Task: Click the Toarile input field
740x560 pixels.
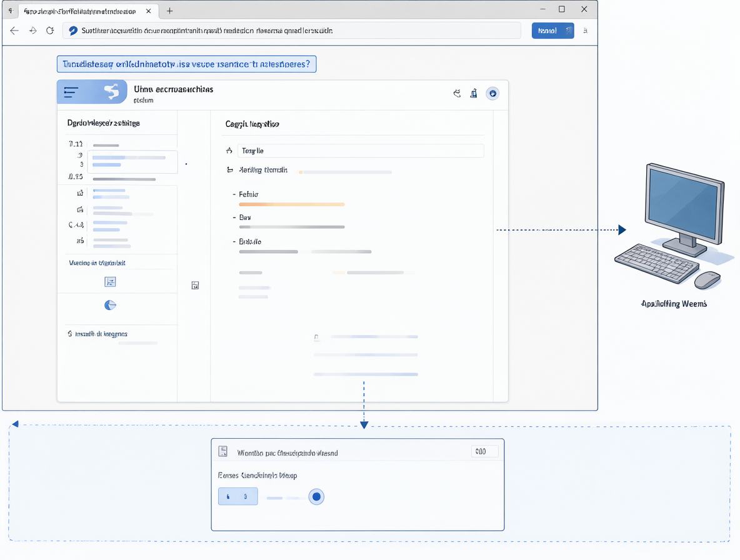Action: tap(361, 151)
